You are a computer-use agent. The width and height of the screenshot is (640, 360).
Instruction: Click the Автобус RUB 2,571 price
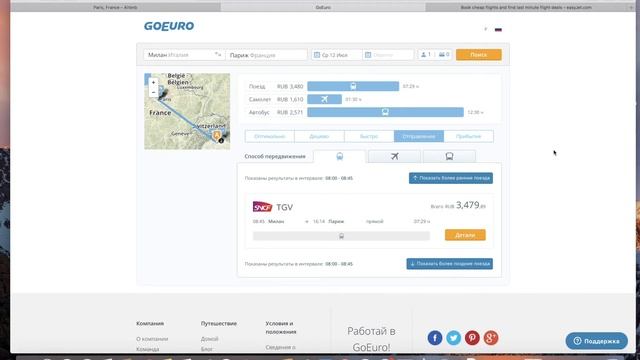click(290, 112)
